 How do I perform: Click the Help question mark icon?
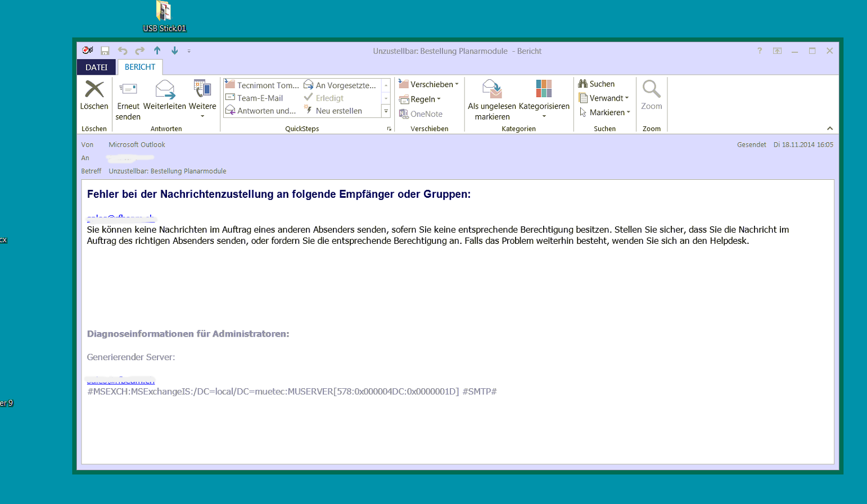click(760, 51)
